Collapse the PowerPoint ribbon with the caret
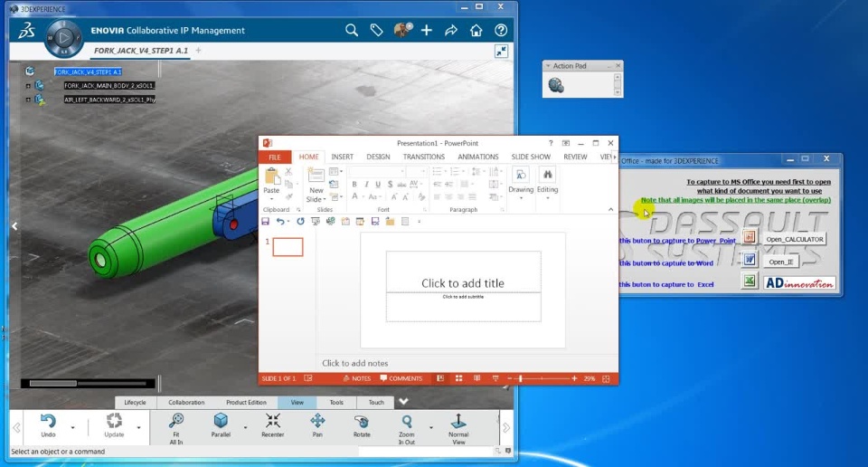The width and height of the screenshot is (868, 467). tap(610, 209)
